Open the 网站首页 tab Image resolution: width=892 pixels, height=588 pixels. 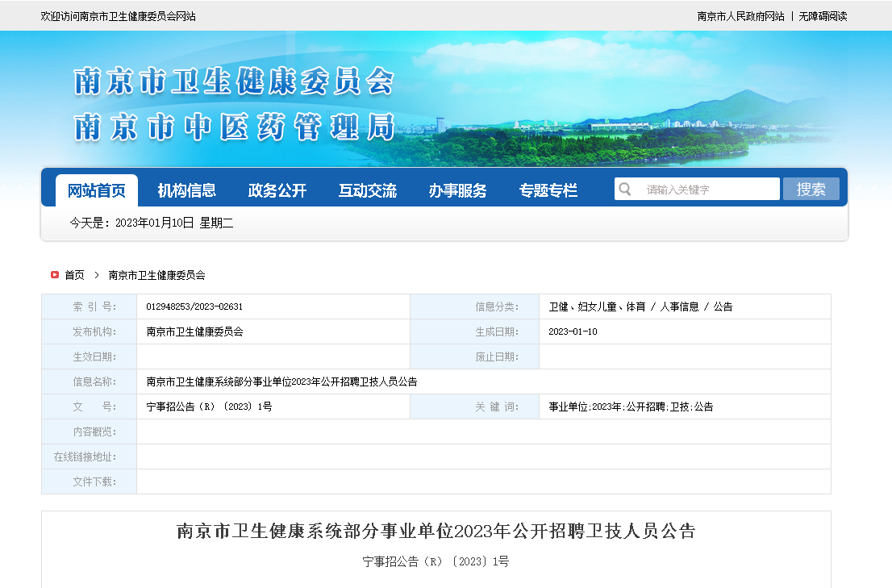[97, 190]
